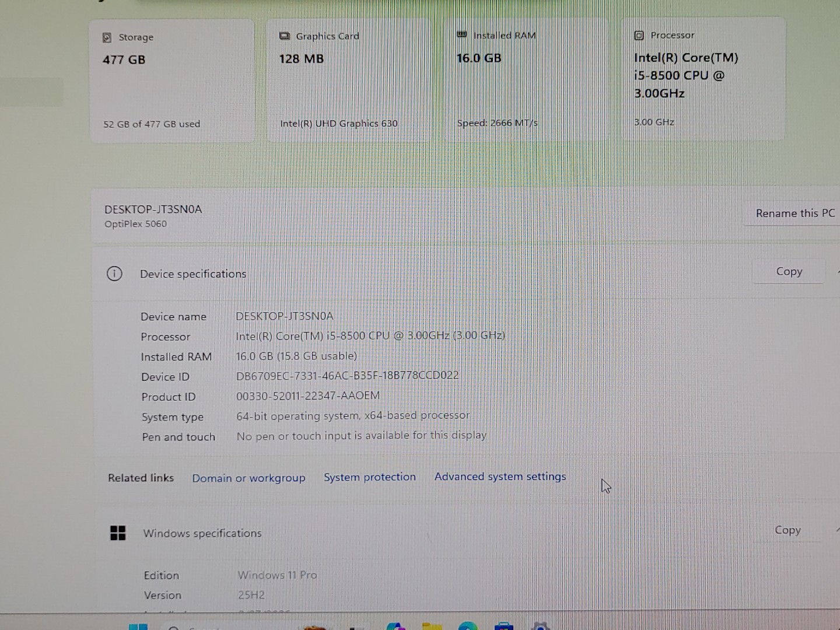This screenshot has height=630, width=840.
Task: Open the System protection link
Action: coord(370,477)
